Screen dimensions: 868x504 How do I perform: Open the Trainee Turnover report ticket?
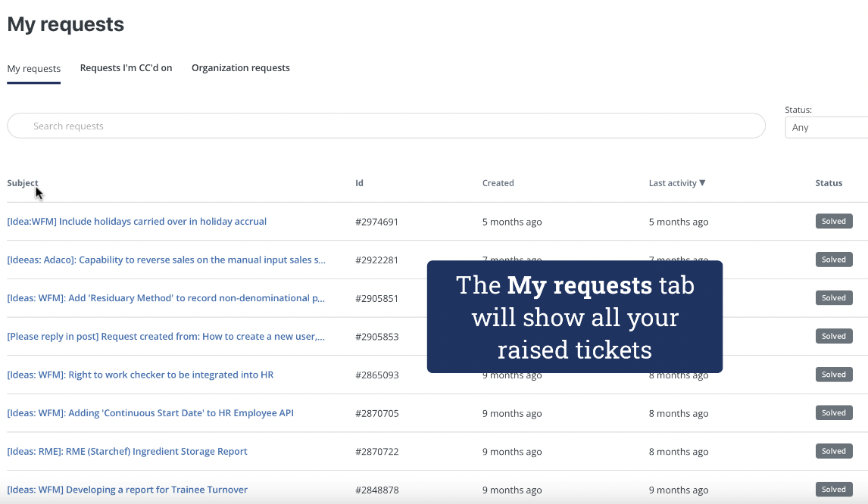127,490
